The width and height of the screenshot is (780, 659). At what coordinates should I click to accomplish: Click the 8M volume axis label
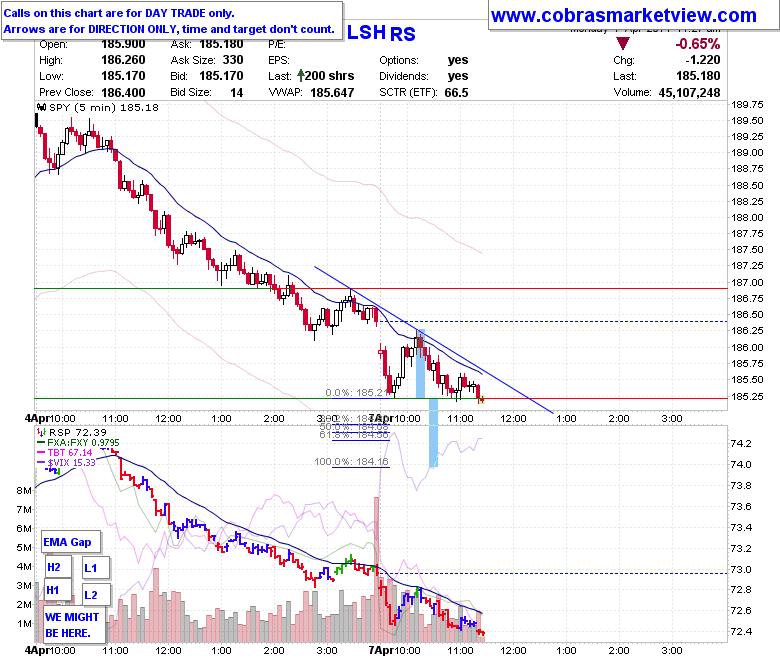(24, 490)
